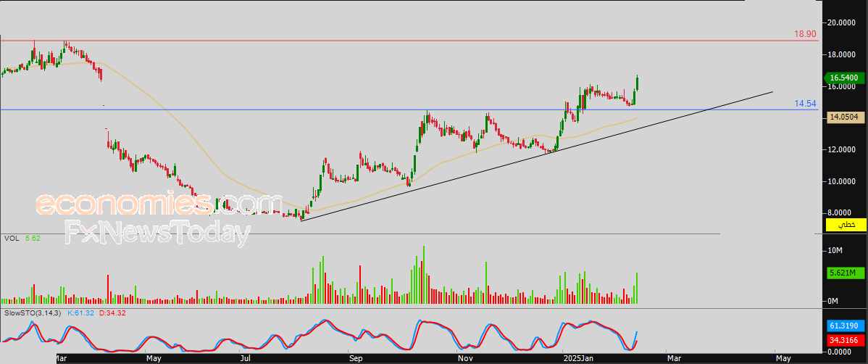Click the red 34.3166 stochastic value tag
The image size is (868, 364).
point(845,339)
